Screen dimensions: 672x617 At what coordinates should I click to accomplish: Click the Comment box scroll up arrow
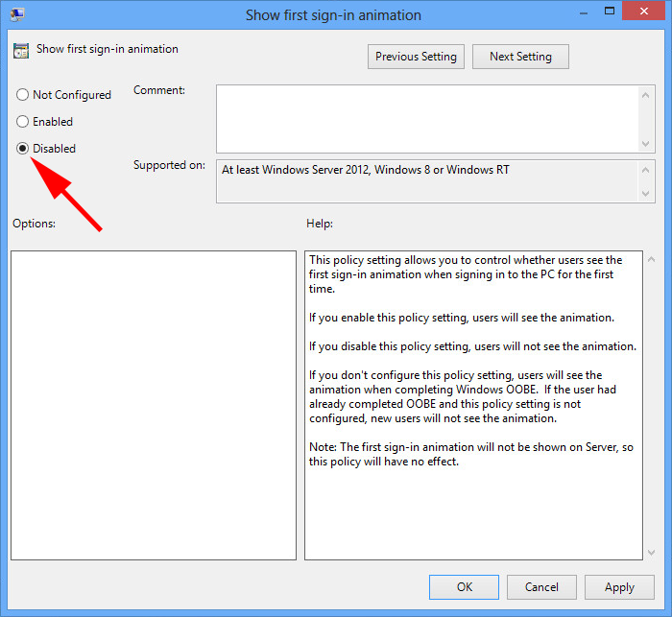coord(646,95)
